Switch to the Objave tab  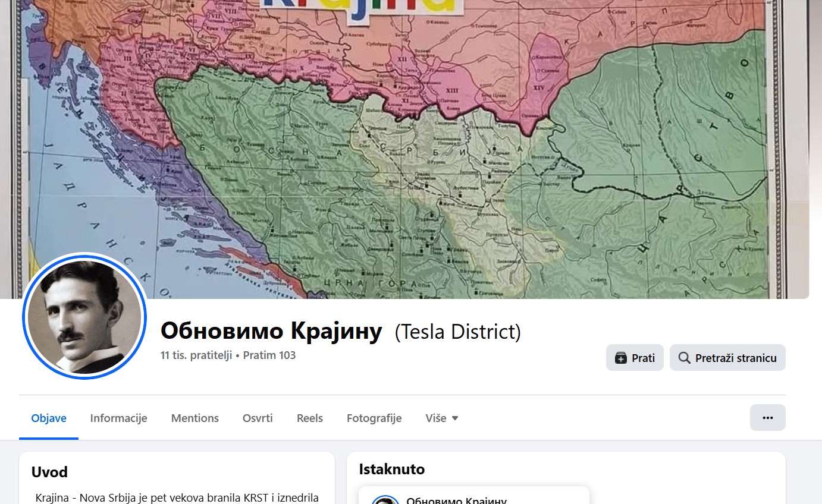(49, 418)
